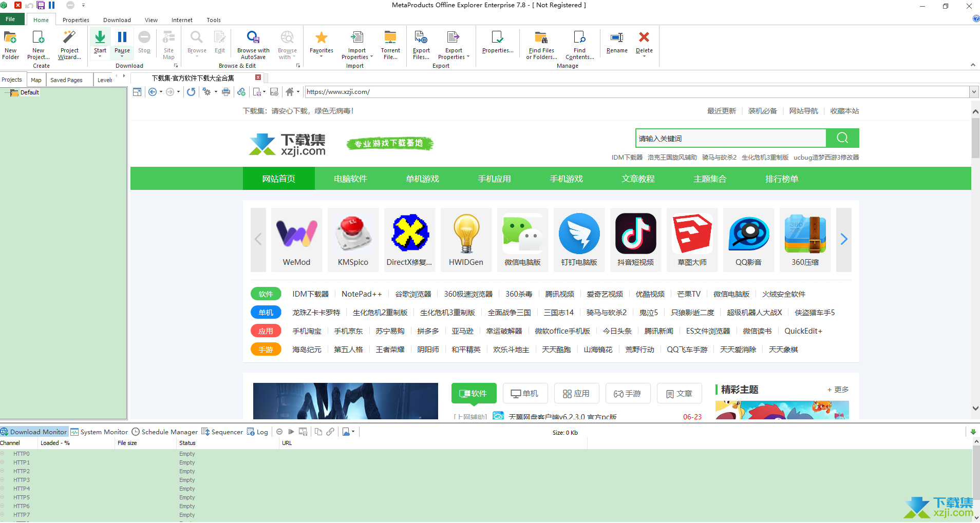
Task: Switch to the Properties ribbon tab
Action: (76, 20)
